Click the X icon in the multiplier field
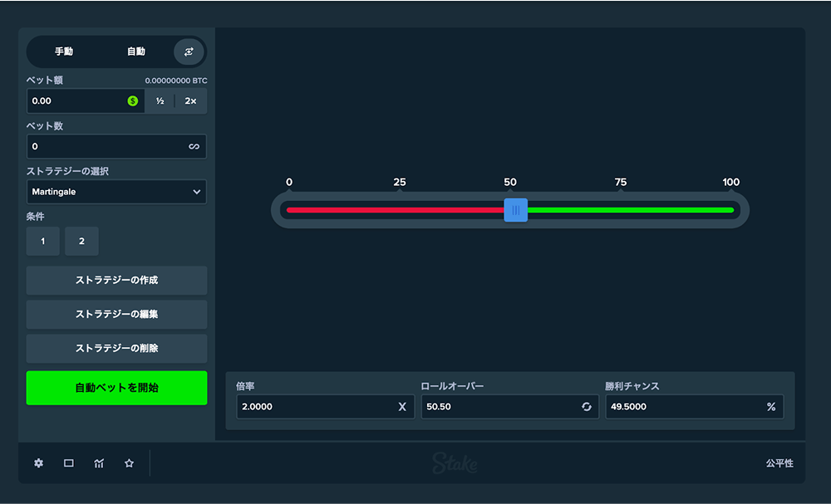The image size is (831, 504). tap(402, 407)
